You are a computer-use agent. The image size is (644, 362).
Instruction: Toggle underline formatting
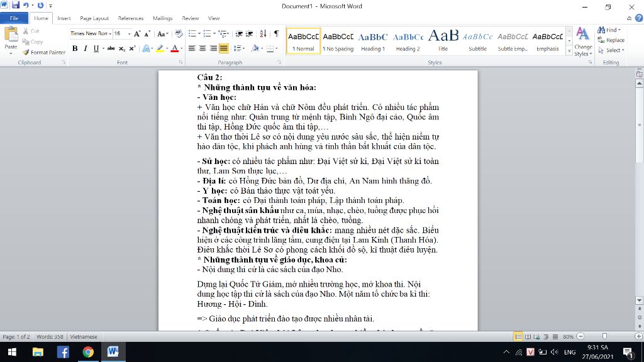coord(96,48)
